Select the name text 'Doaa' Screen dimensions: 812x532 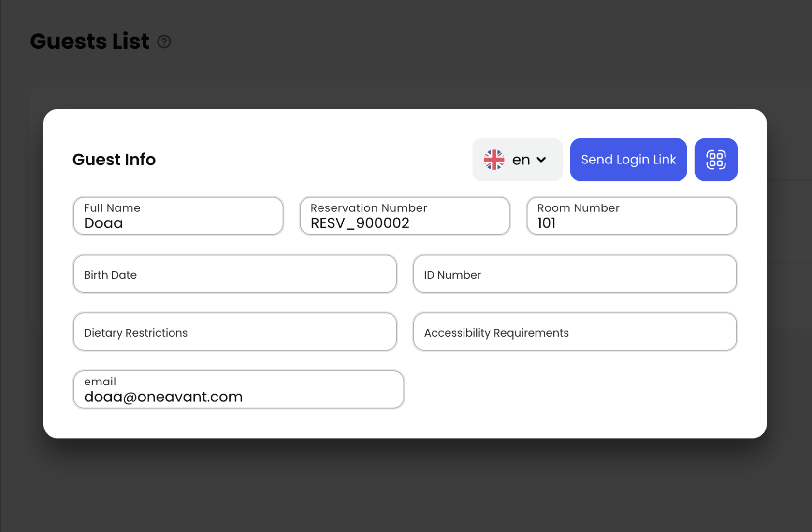(x=103, y=223)
